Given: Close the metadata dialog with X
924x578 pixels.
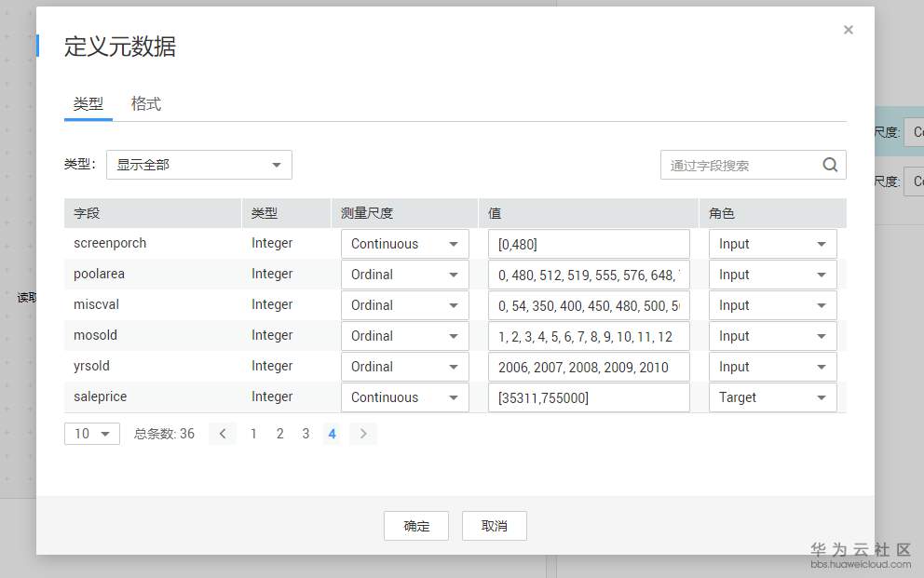Looking at the screenshot, I should pyautogui.click(x=848, y=30).
